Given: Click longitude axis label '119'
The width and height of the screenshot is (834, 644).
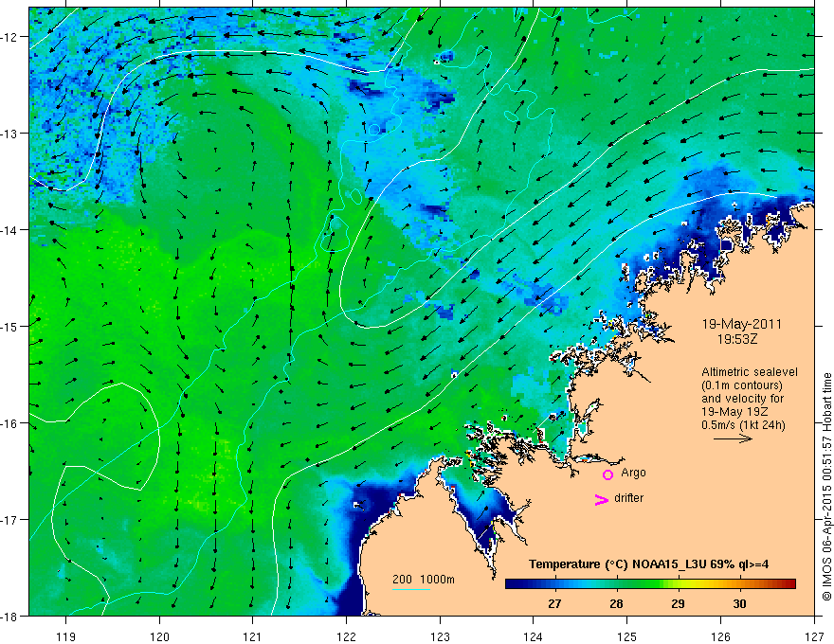Looking at the screenshot, I should click(66, 636).
